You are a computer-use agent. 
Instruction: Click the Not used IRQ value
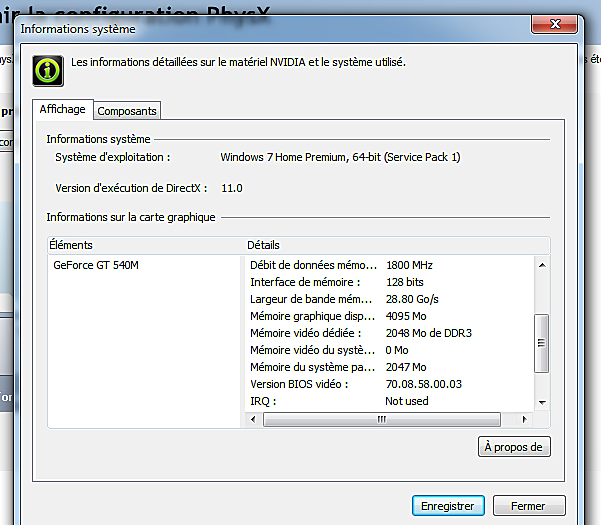click(x=407, y=401)
